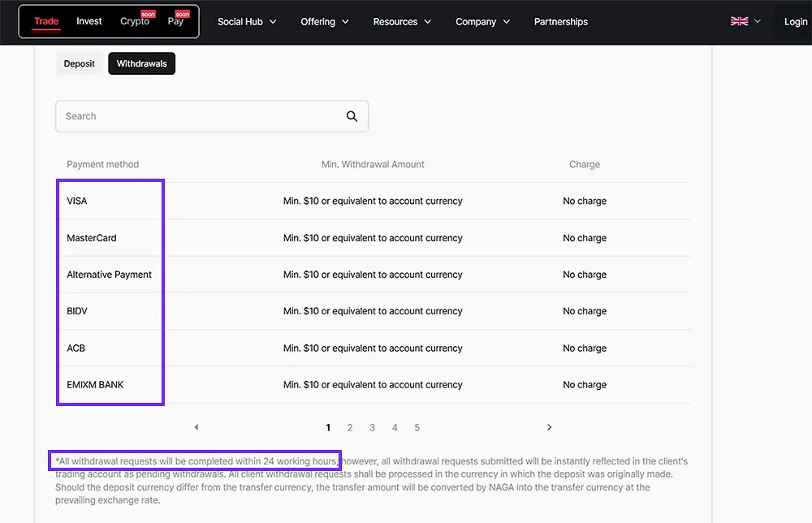This screenshot has height=523, width=812.
Task: Switch to the Deposit tab
Action: [80, 63]
